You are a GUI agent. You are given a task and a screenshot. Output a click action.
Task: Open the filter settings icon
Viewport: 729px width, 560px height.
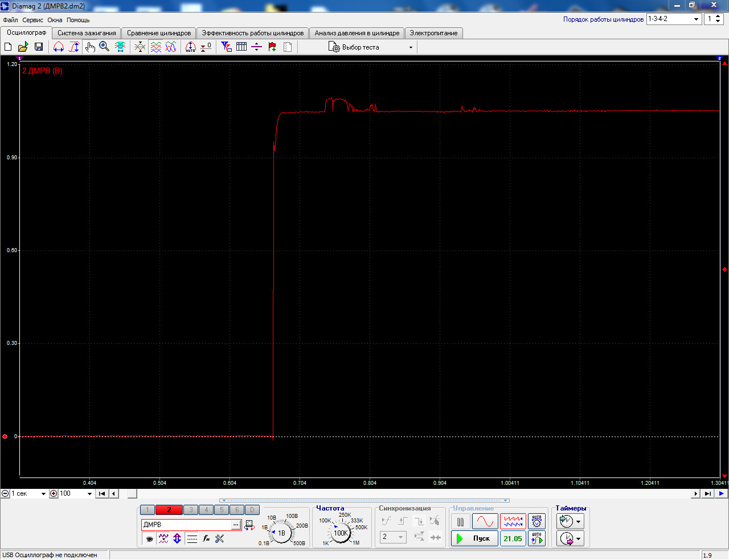point(227,47)
